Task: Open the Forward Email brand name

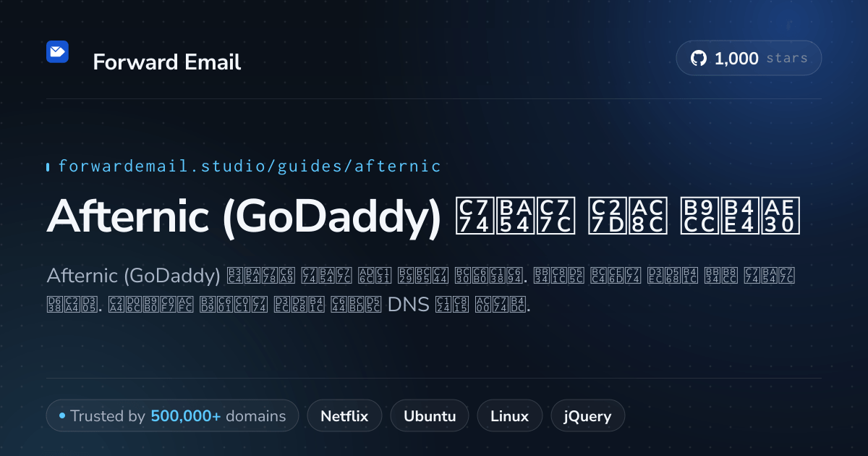Action: [x=167, y=62]
